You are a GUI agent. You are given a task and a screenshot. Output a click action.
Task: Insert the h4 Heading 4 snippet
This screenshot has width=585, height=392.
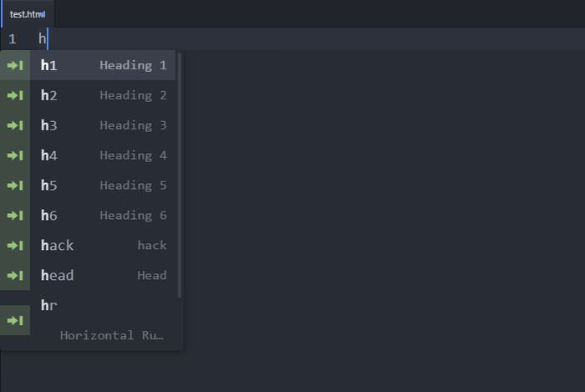click(x=88, y=155)
